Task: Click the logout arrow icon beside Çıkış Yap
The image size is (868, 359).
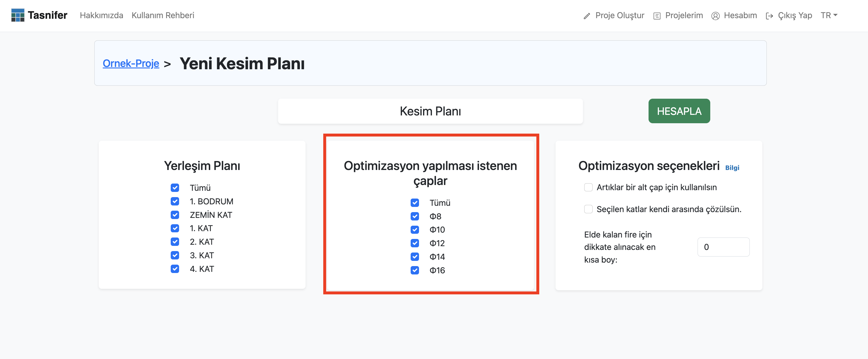Action: pyautogui.click(x=769, y=16)
